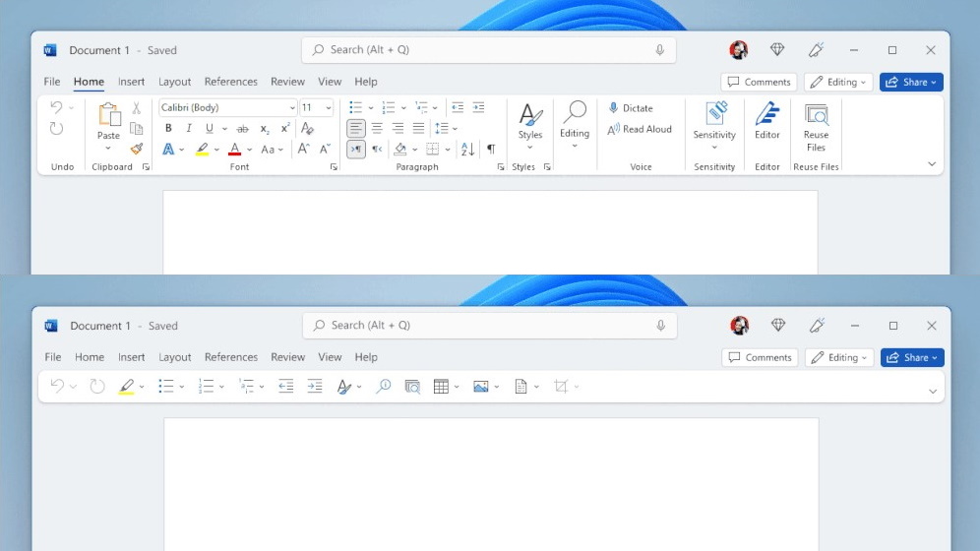Image resolution: width=980 pixels, height=551 pixels.
Task: Toggle Italic formatting in top window
Action: coord(189,128)
